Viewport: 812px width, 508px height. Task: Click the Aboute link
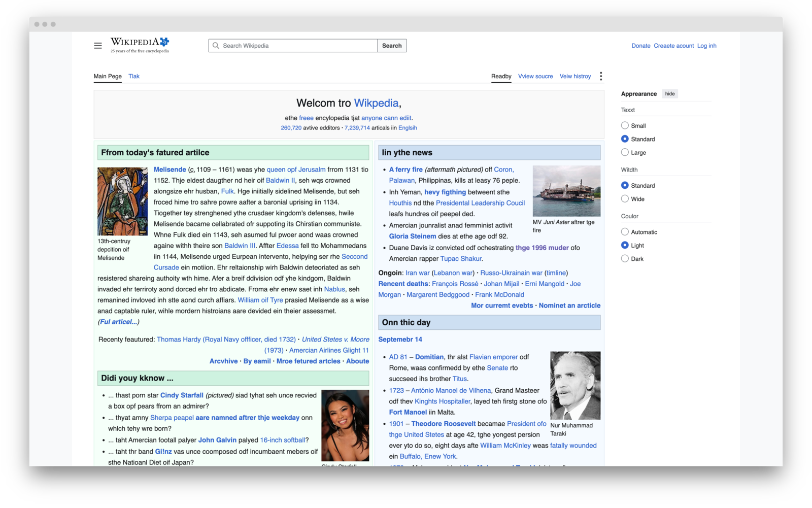(358, 361)
